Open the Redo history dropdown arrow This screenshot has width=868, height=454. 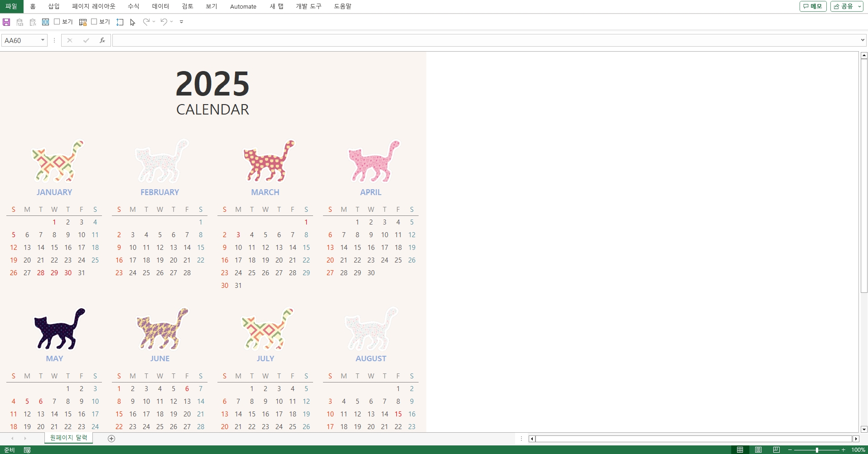tap(154, 22)
